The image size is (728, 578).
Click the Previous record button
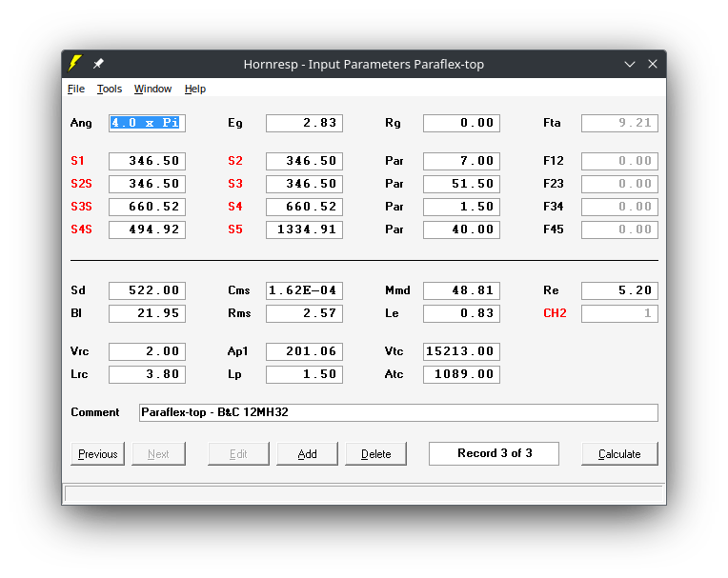click(x=97, y=453)
